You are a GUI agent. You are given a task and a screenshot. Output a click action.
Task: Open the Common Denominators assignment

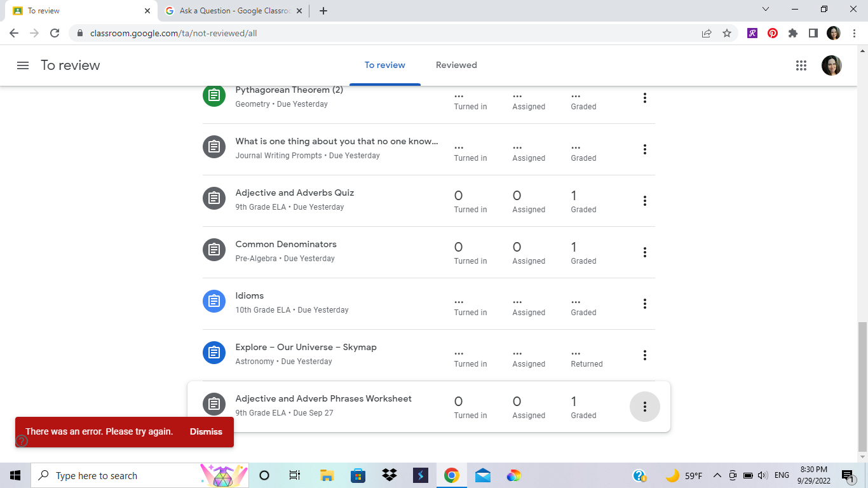pyautogui.click(x=286, y=244)
